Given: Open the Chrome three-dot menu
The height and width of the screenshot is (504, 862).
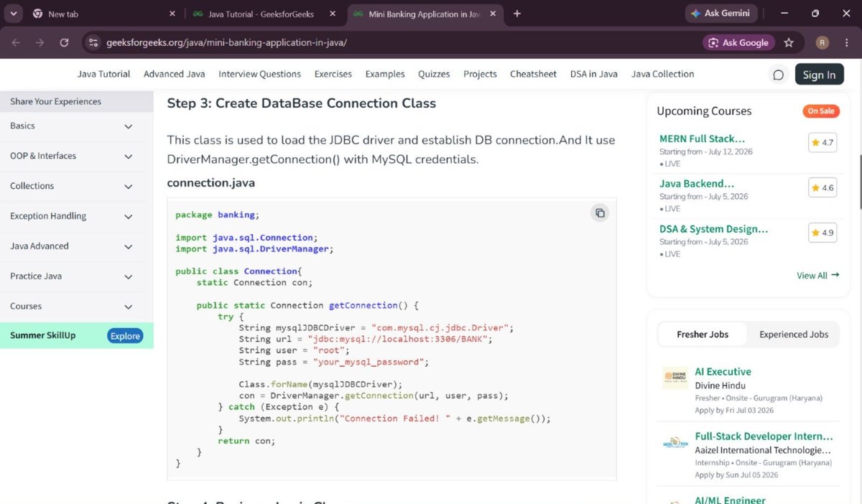Looking at the screenshot, I should pyautogui.click(x=848, y=42).
